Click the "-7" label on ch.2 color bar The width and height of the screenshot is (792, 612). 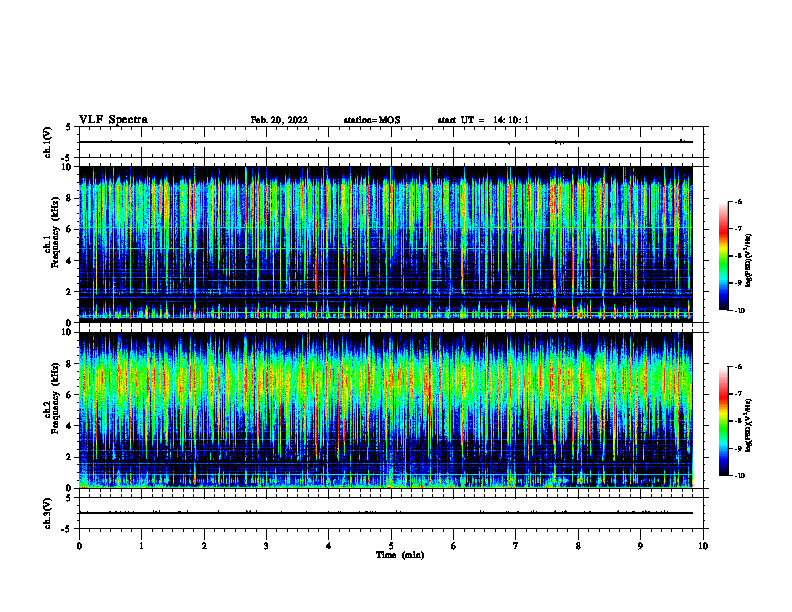(738, 394)
